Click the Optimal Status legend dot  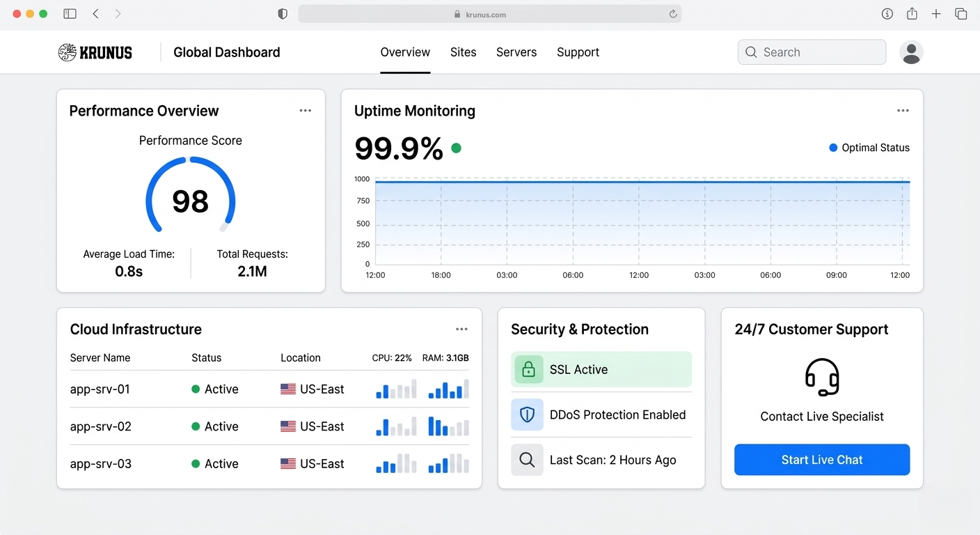point(833,148)
